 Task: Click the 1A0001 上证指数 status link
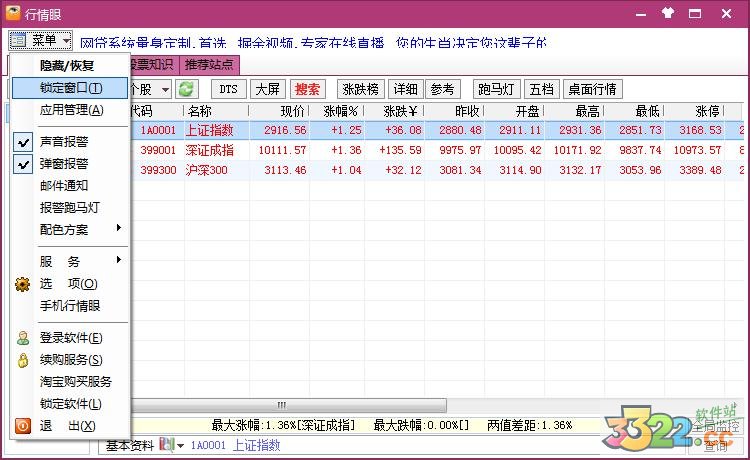[235, 446]
